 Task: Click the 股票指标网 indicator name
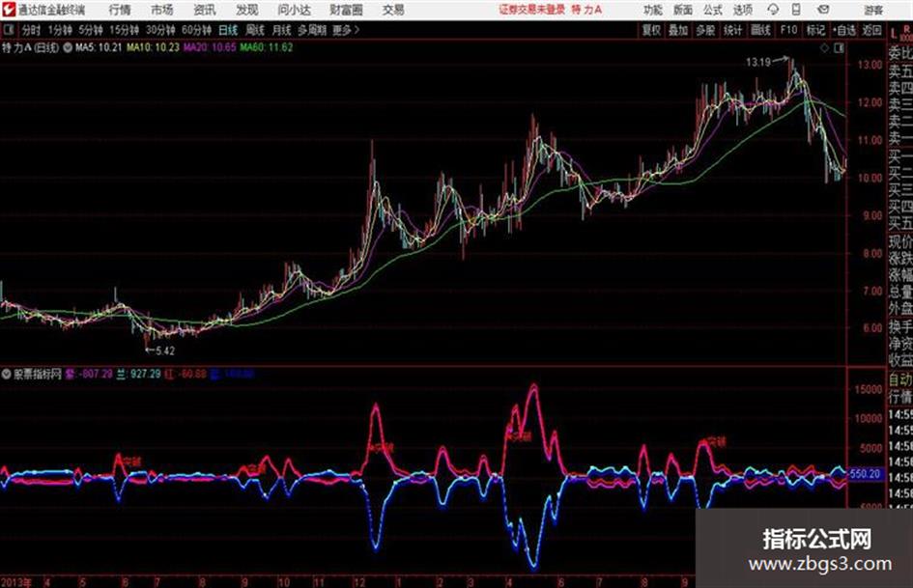point(38,374)
